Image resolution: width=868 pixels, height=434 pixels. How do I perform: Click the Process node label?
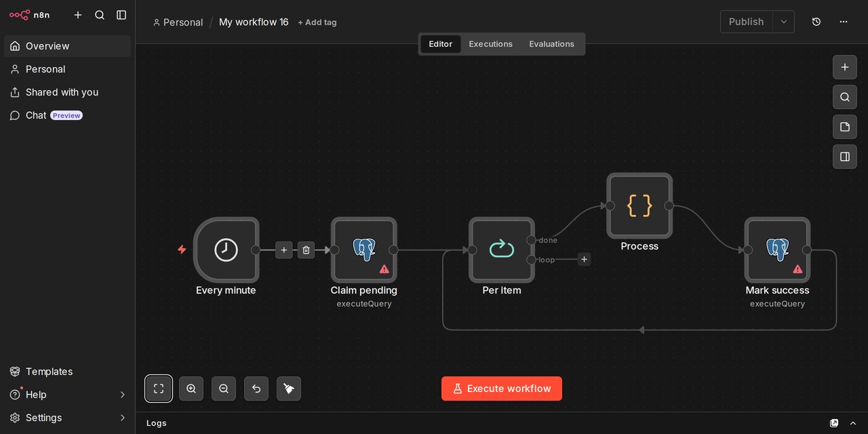pos(639,246)
